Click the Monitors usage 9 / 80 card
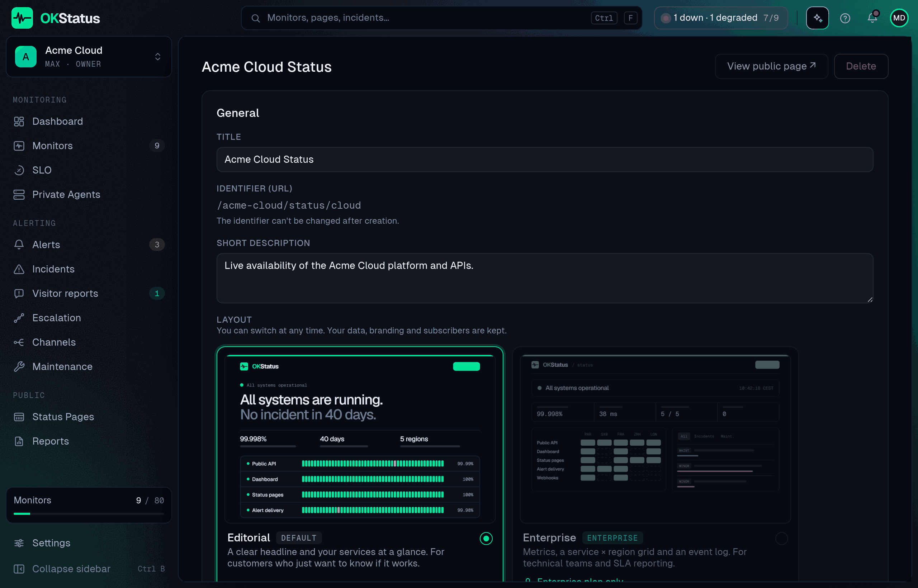 click(x=89, y=505)
